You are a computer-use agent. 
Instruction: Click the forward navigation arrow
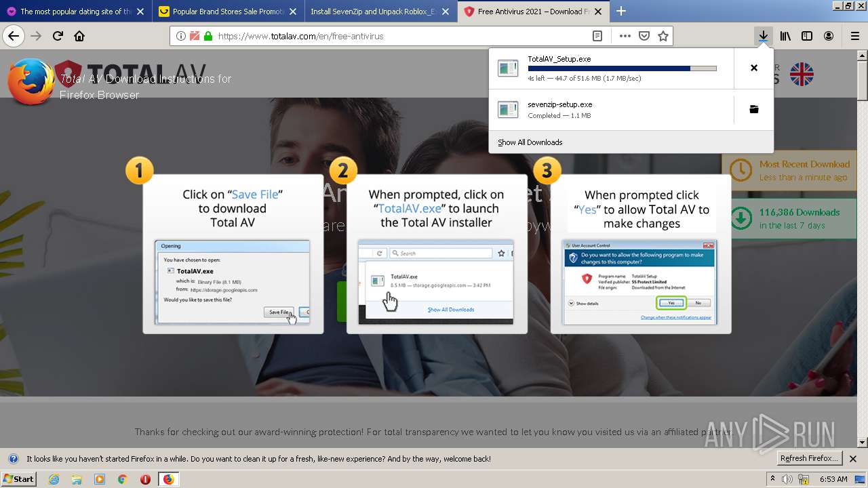pos(36,36)
